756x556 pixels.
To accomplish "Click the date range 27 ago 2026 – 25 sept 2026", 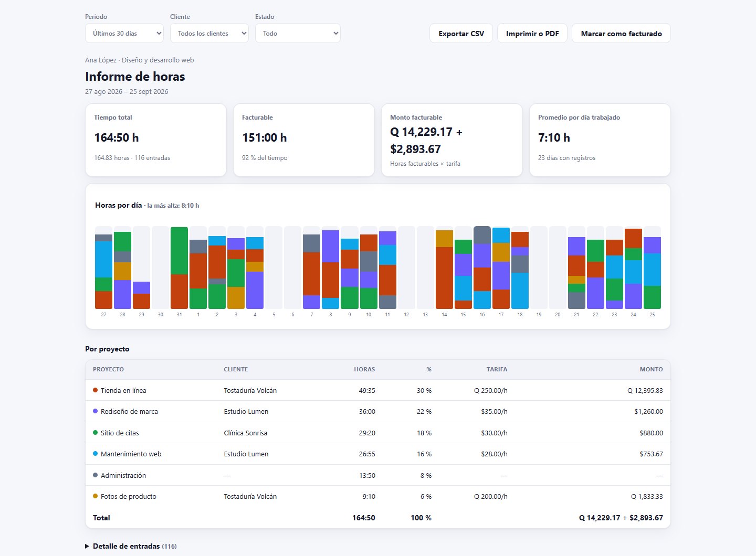I will [x=127, y=92].
